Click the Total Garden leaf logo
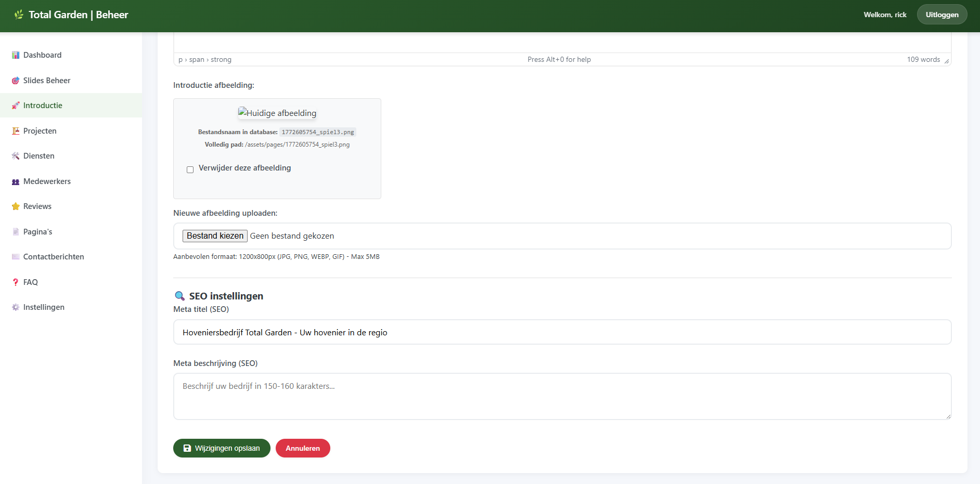The image size is (980, 484). pyautogui.click(x=19, y=15)
